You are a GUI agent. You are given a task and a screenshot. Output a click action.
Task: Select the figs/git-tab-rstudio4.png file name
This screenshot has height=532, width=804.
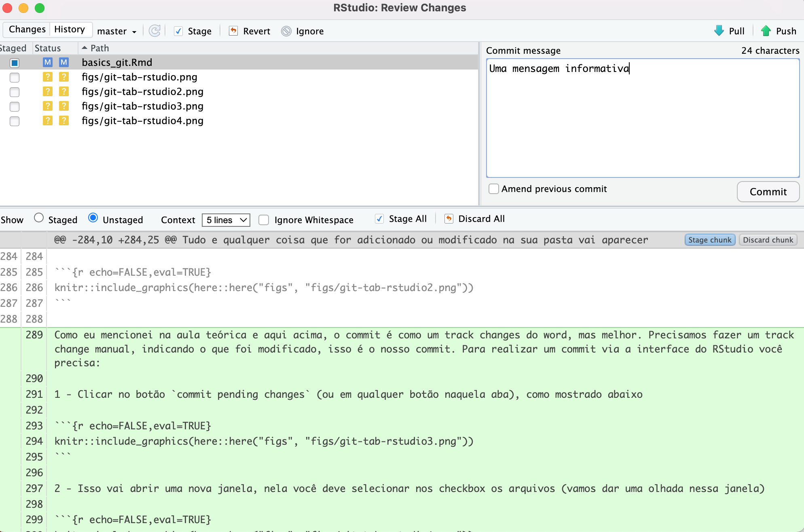click(x=142, y=120)
